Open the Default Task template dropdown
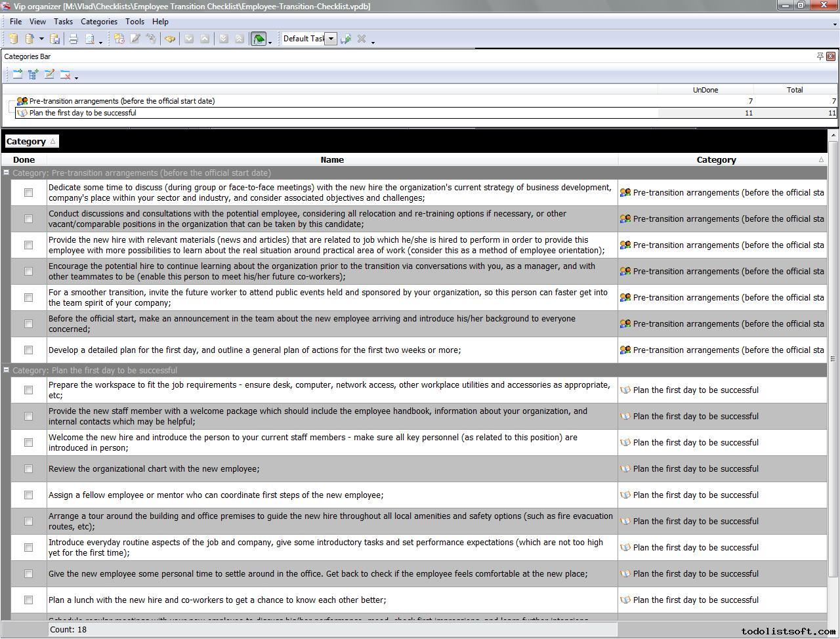The height and width of the screenshot is (639, 840). [331, 39]
